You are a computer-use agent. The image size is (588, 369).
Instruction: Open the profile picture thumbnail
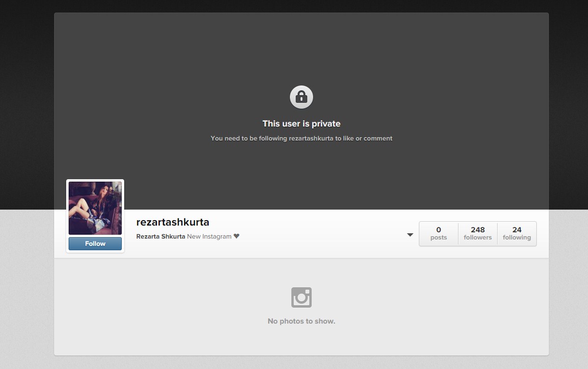(95, 208)
